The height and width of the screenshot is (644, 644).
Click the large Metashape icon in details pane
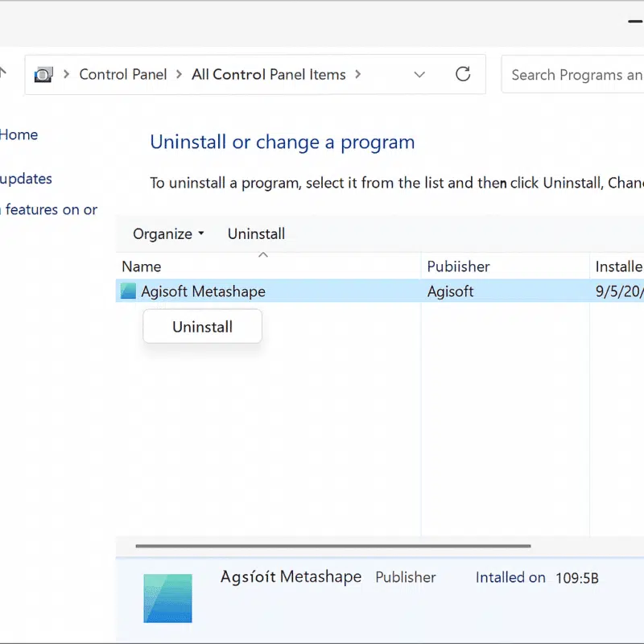[167, 598]
